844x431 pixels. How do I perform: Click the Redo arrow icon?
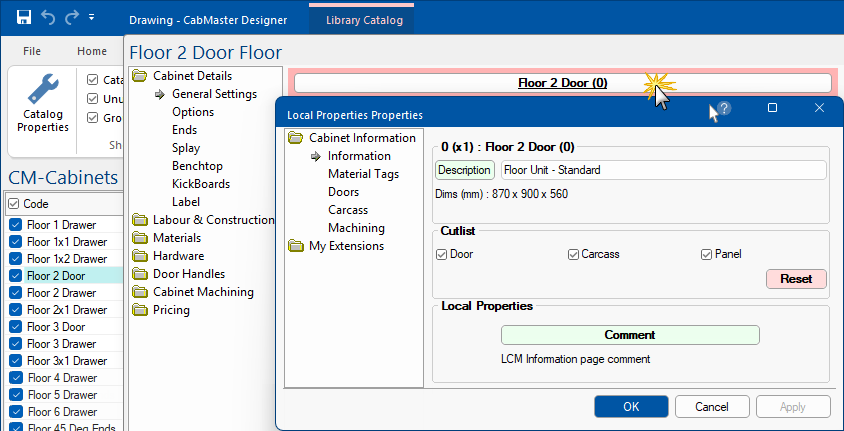70,18
